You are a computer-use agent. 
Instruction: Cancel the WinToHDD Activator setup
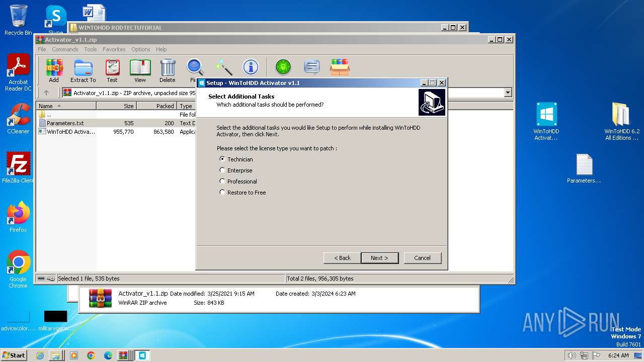(x=423, y=258)
